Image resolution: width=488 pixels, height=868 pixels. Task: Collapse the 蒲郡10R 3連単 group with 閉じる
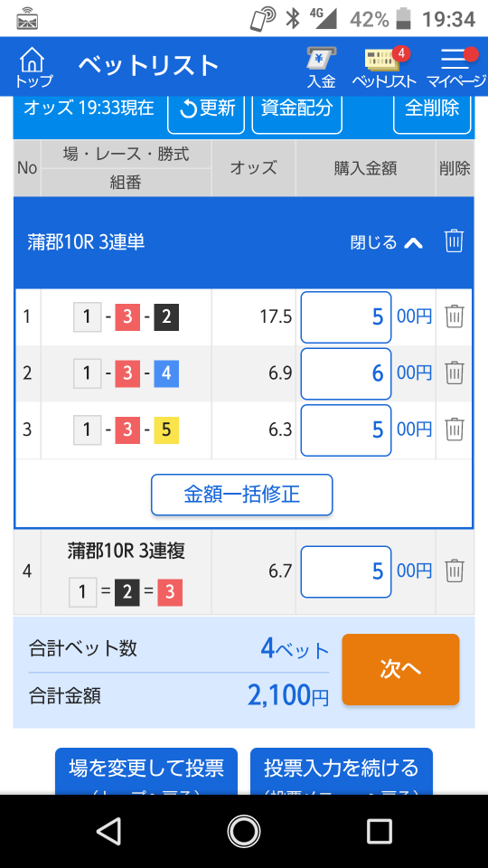387,242
